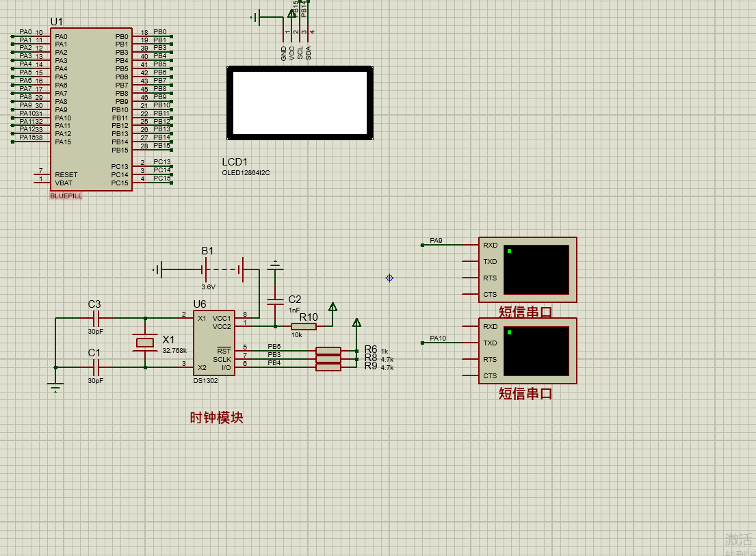756x556 pixels.
Task: Click the blue origin crosshair marker
Action: point(389,278)
